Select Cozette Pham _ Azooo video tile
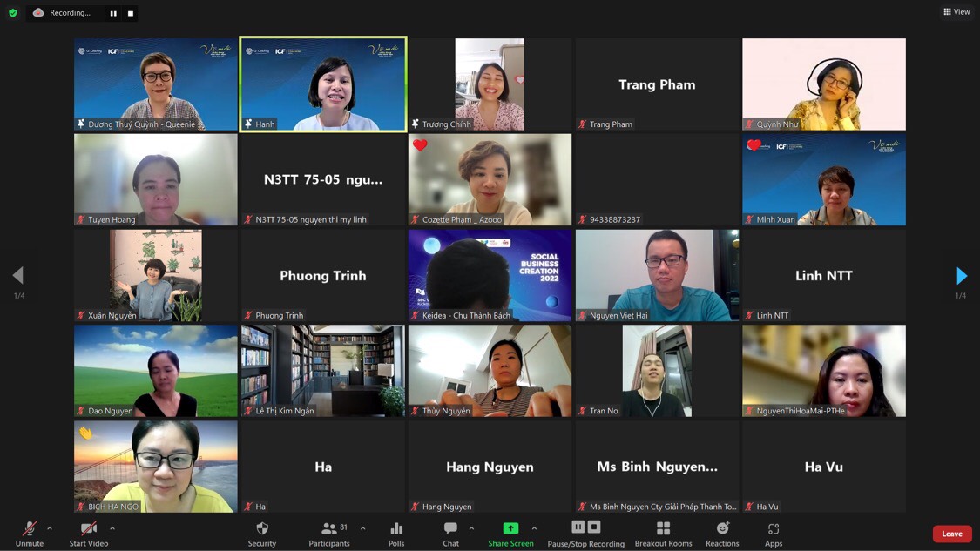This screenshot has height=551, width=980. 490,180
